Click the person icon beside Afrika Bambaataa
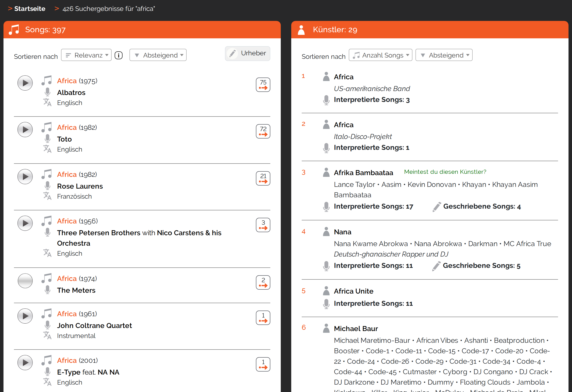Viewport: 572px width, 392px height. point(326,172)
